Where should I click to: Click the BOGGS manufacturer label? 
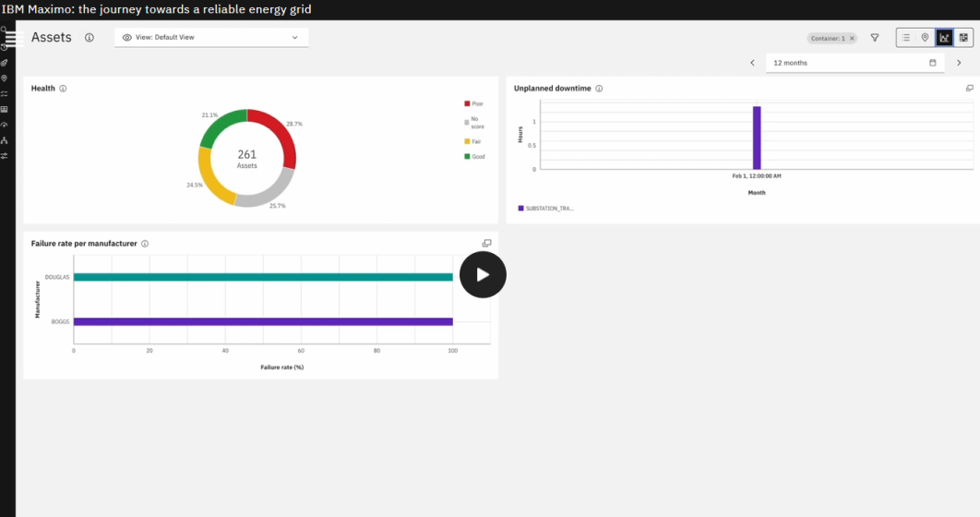pyautogui.click(x=60, y=321)
